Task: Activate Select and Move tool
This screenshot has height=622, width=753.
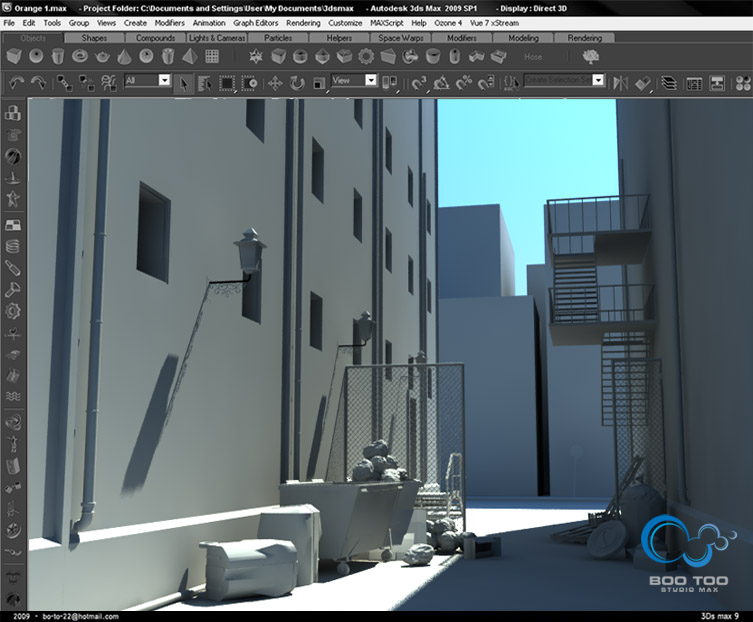Action: 275,83
